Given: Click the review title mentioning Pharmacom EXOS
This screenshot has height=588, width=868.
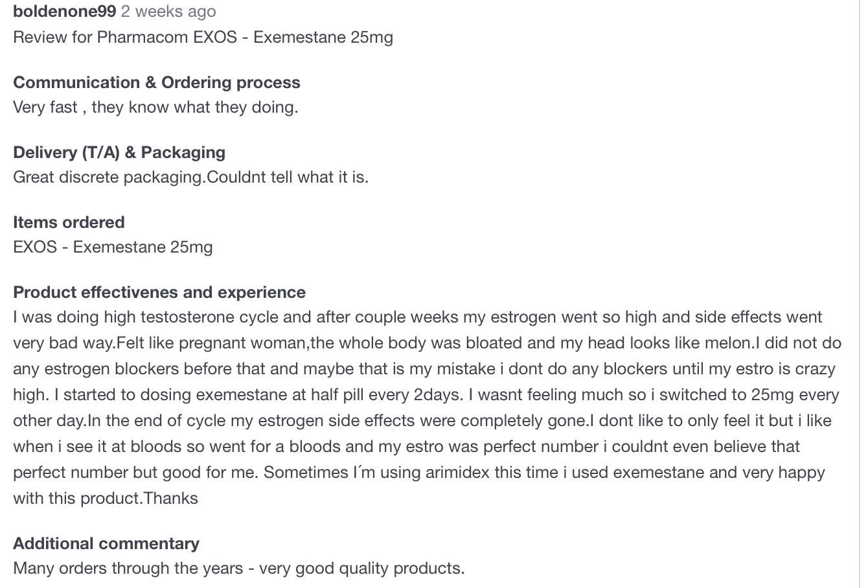Looking at the screenshot, I should click(x=203, y=37).
